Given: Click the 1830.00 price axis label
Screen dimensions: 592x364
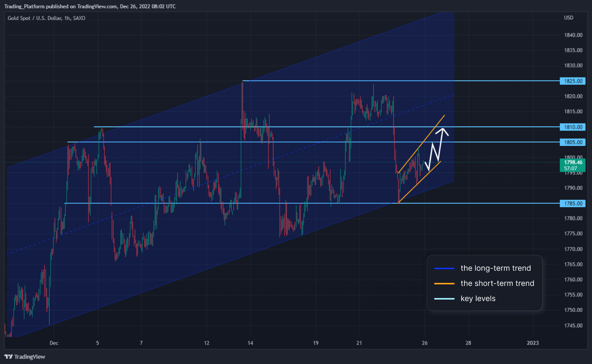Looking at the screenshot, I should [573, 65].
